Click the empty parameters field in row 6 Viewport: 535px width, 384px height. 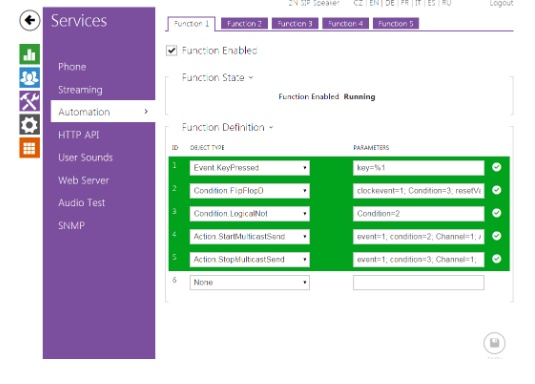[419, 283]
